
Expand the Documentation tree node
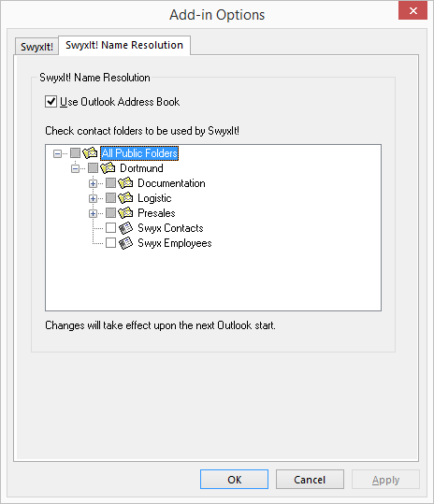coord(93,183)
